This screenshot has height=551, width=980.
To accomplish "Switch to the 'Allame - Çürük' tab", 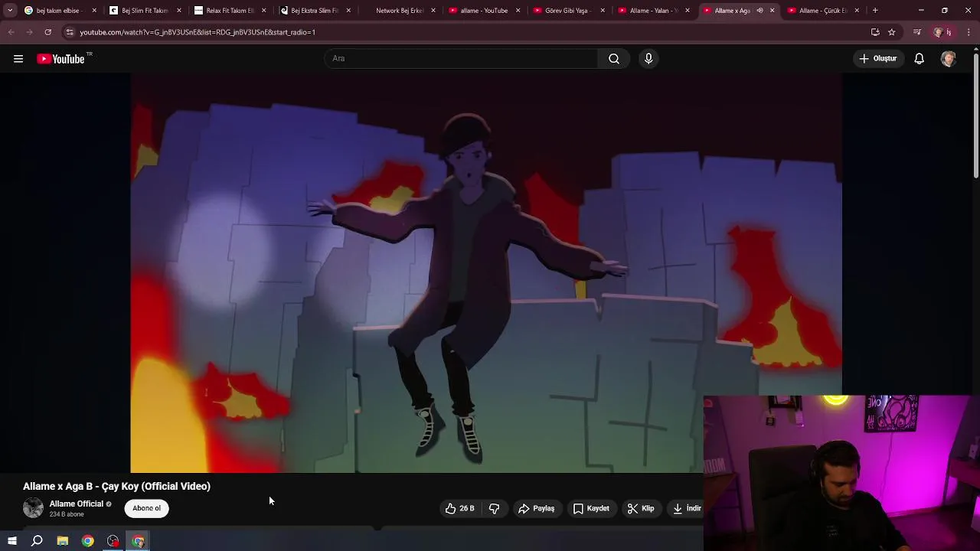I will [822, 11].
